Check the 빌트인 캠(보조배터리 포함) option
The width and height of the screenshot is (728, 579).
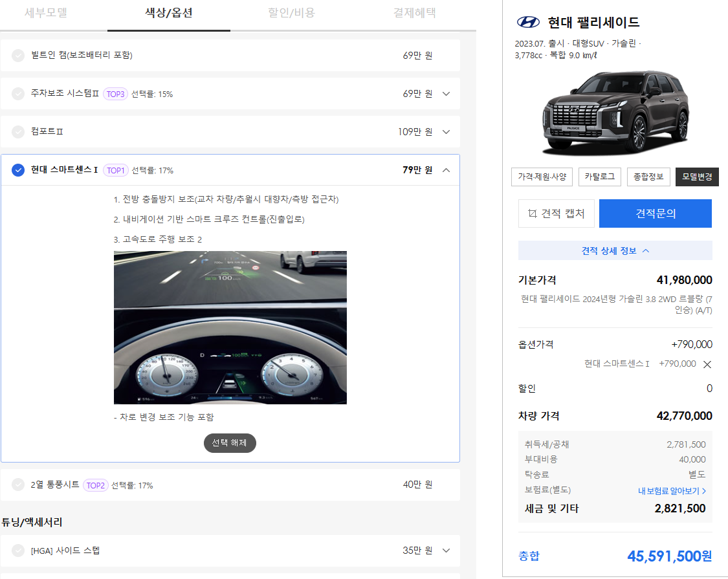click(18, 56)
